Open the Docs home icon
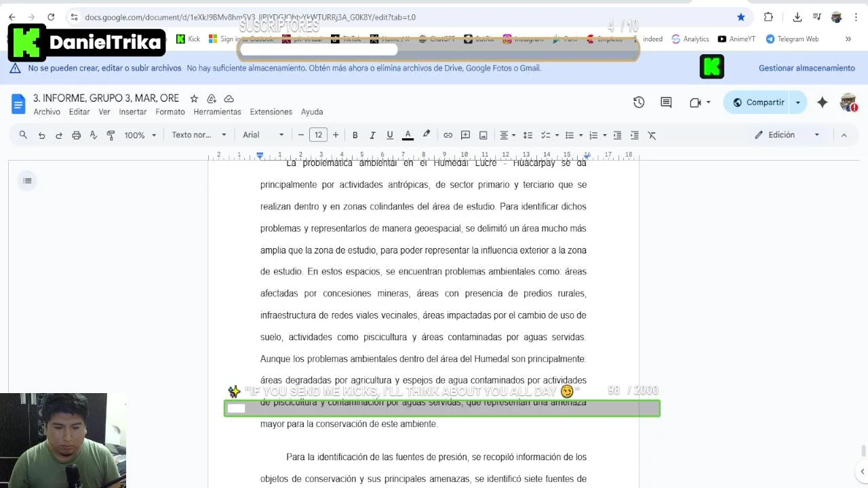This screenshot has width=868, height=488. [18, 104]
